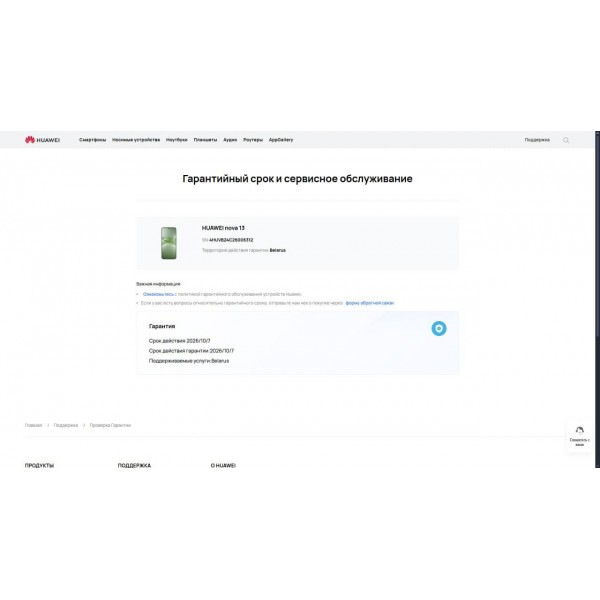This screenshot has height=600, width=600.
Task: Click the blue warranty status icon
Action: tap(439, 328)
